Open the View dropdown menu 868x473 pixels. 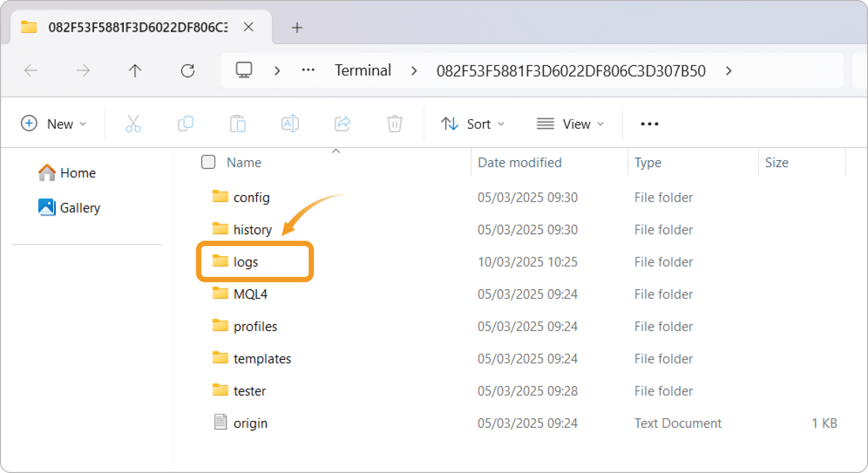tap(571, 124)
